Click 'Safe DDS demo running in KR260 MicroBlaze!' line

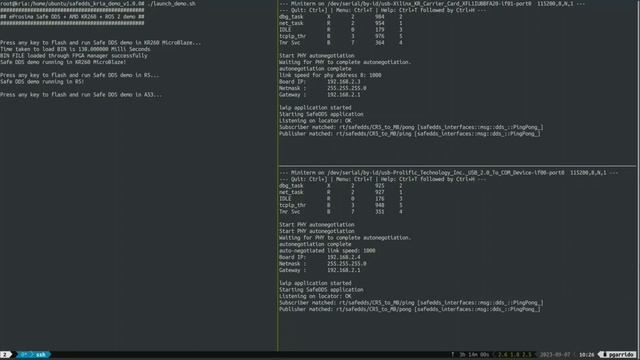click(x=63, y=62)
